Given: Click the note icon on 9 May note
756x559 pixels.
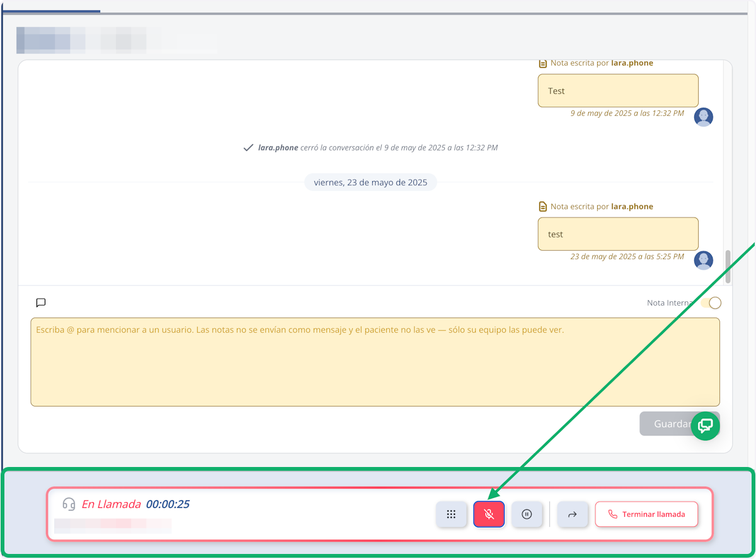Looking at the screenshot, I should [542, 63].
